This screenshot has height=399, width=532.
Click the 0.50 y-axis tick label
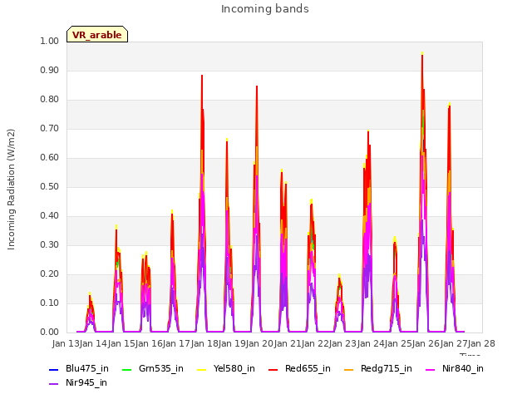(x=49, y=186)
